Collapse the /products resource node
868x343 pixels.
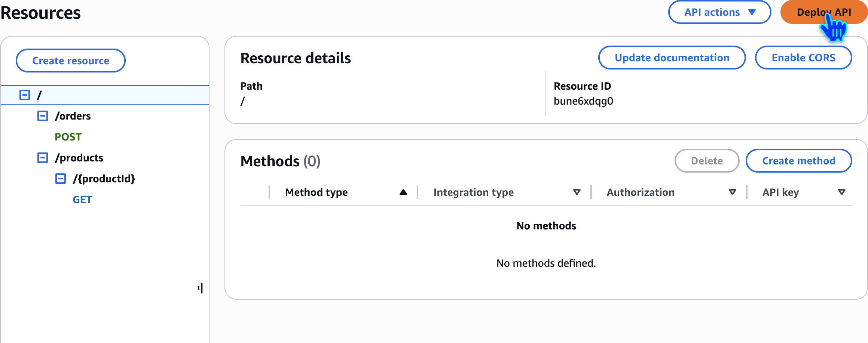(x=43, y=158)
